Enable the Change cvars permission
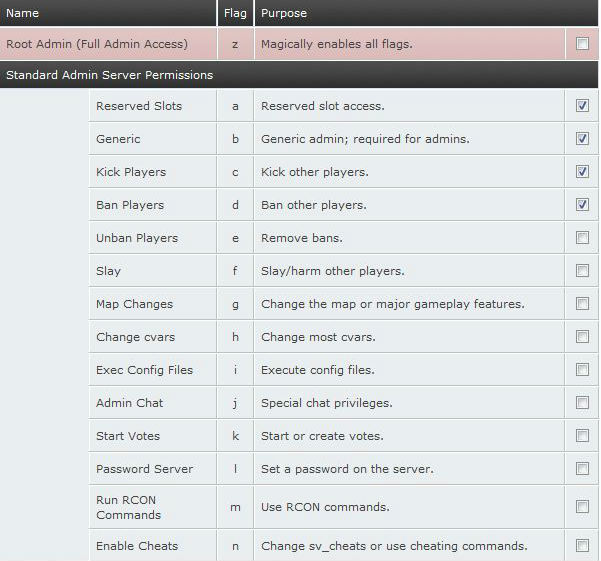 pos(582,337)
